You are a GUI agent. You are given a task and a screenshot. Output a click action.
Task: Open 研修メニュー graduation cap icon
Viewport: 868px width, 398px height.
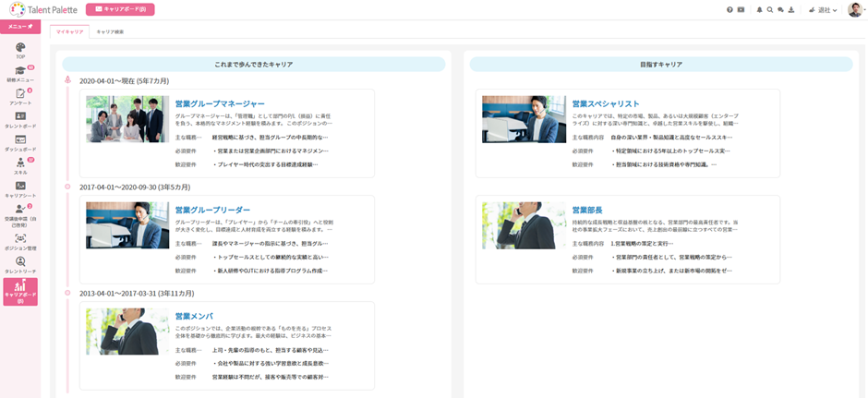(19, 70)
